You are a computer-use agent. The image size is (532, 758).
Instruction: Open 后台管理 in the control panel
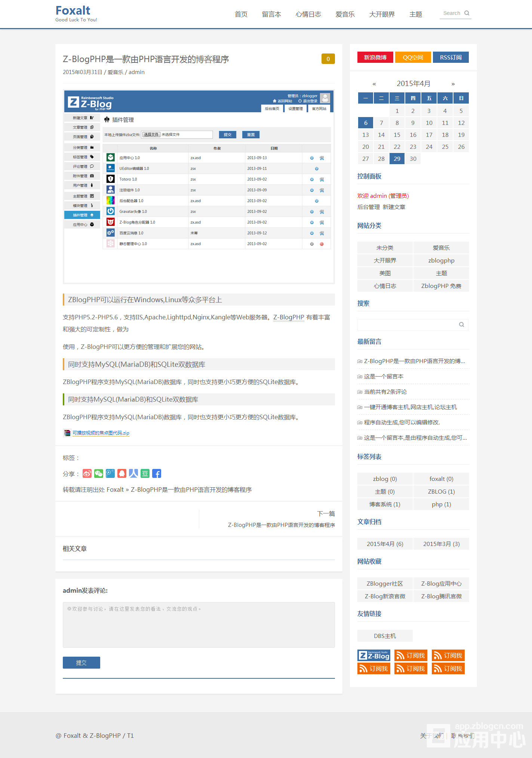point(369,207)
